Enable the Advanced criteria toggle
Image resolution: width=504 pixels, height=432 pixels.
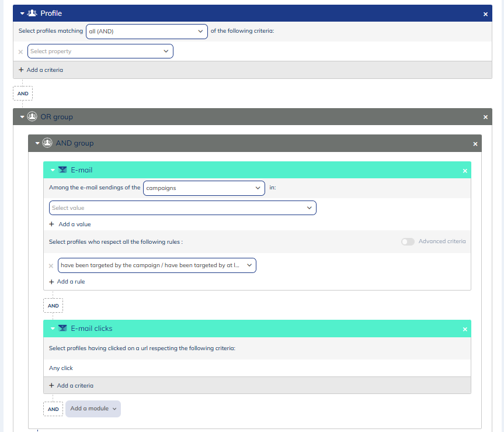pyautogui.click(x=408, y=241)
